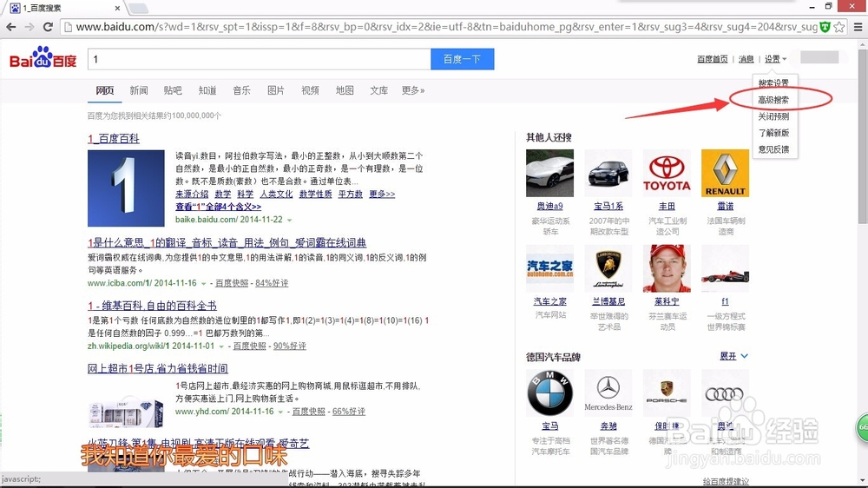Open the 来源介绍 sub-link

coord(192,194)
